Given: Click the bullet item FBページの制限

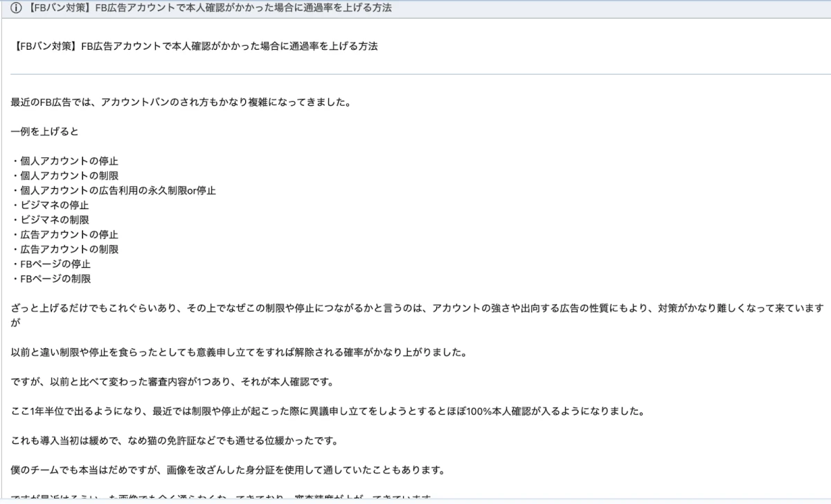Looking at the screenshot, I should click(51, 279).
